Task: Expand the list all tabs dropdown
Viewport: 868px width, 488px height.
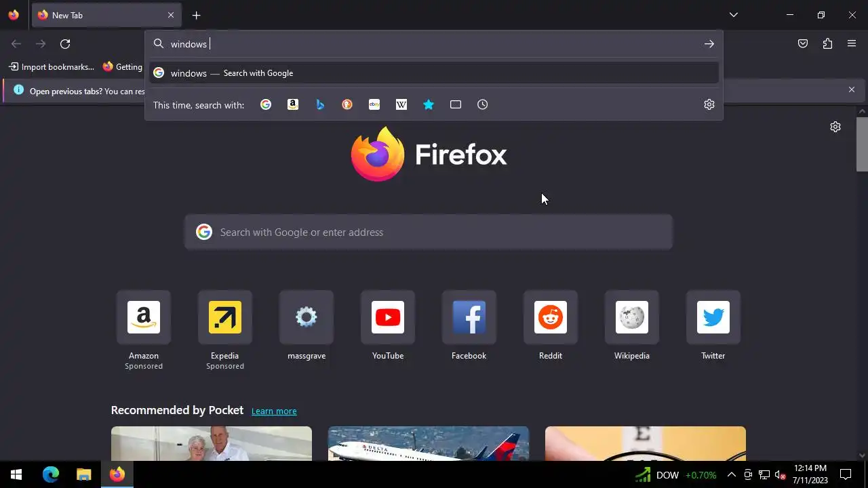Action: coord(734,15)
